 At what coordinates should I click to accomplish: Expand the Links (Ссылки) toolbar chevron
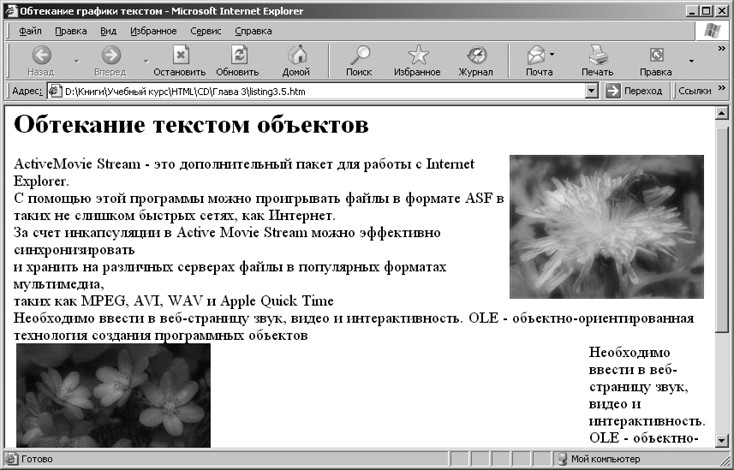point(720,91)
